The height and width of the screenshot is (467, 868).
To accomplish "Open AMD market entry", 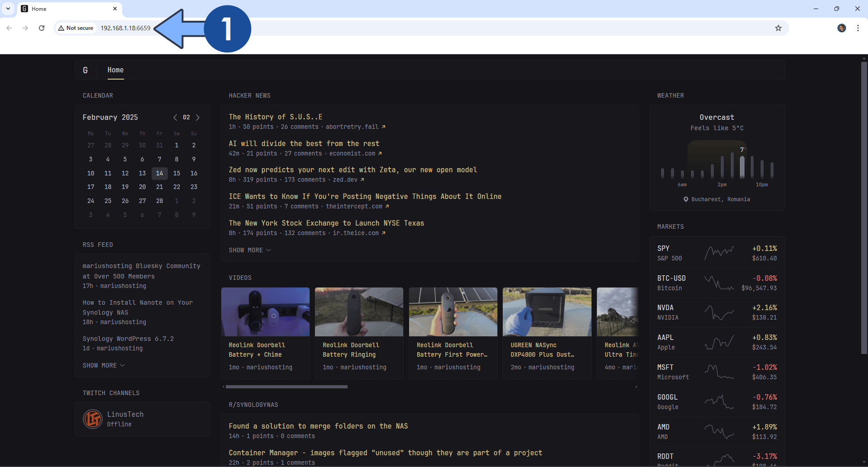I will 717,432.
